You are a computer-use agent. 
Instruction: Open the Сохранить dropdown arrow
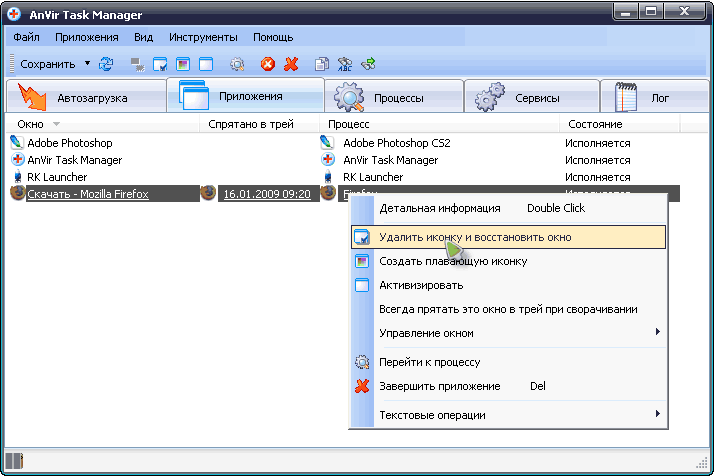tap(87, 64)
